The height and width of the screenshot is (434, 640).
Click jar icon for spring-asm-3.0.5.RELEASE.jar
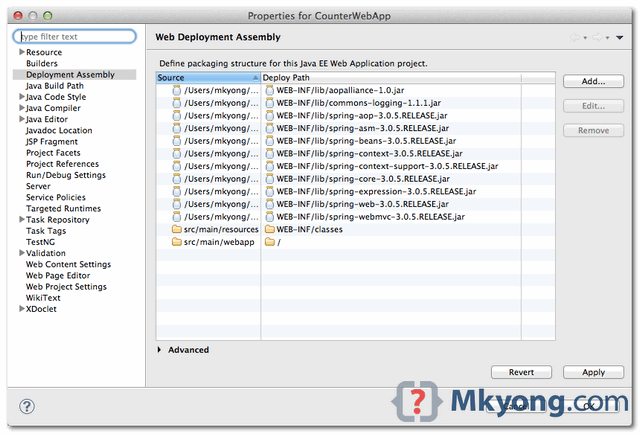(269, 128)
